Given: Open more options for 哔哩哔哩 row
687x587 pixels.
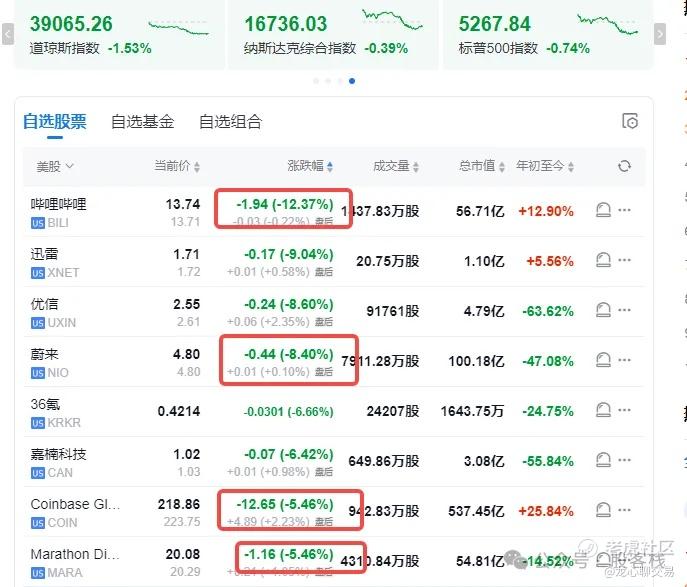Looking at the screenshot, I should (x=624, y=210).
